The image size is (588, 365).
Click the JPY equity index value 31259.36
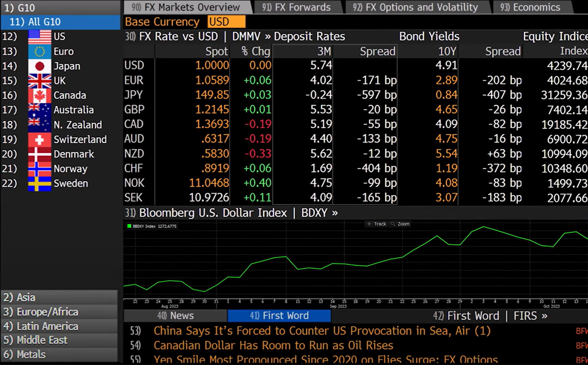click(564, 95)
